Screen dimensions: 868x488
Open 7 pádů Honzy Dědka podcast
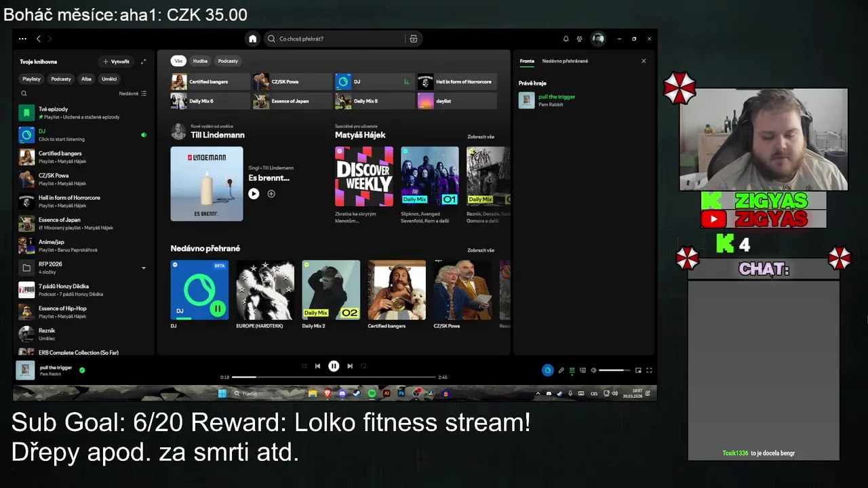click(83, 290)
